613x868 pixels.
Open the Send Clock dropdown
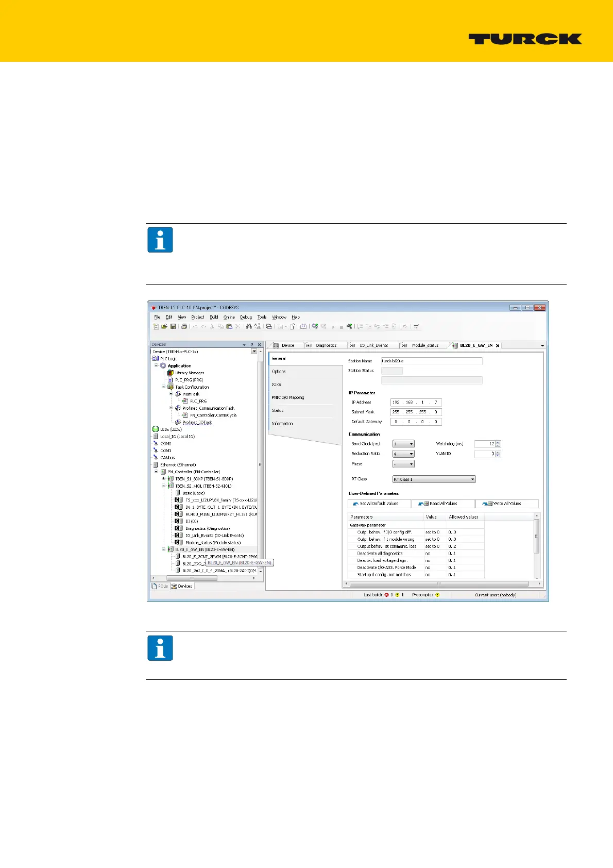pos(403,444)
